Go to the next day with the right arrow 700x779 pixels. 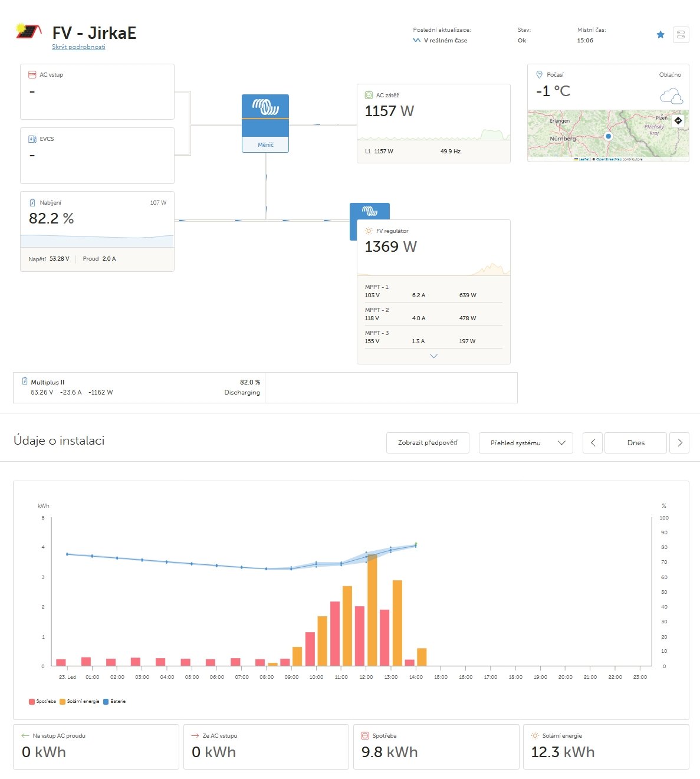coord(679,443)
